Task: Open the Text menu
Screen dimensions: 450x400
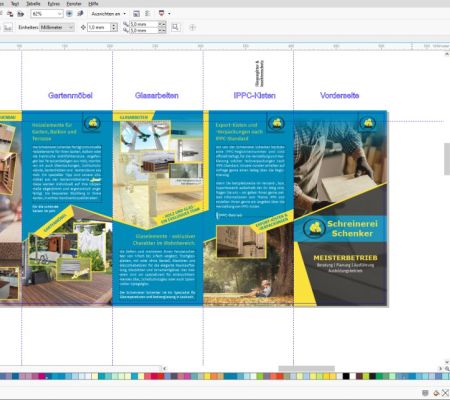Action: tap(15, 4)
